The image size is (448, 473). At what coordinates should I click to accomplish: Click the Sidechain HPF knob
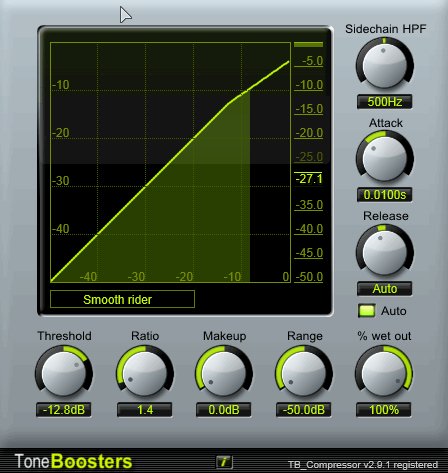[x=385, y=65]
